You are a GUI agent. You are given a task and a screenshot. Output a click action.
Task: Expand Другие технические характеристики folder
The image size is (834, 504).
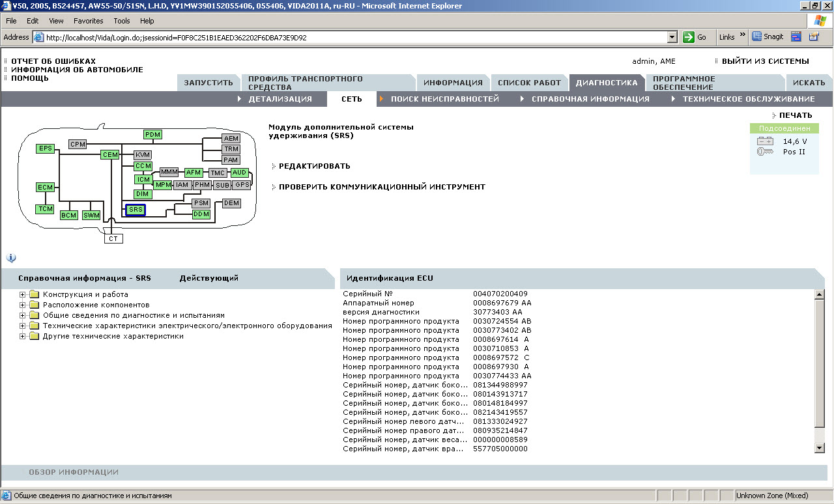pos(23,337)
